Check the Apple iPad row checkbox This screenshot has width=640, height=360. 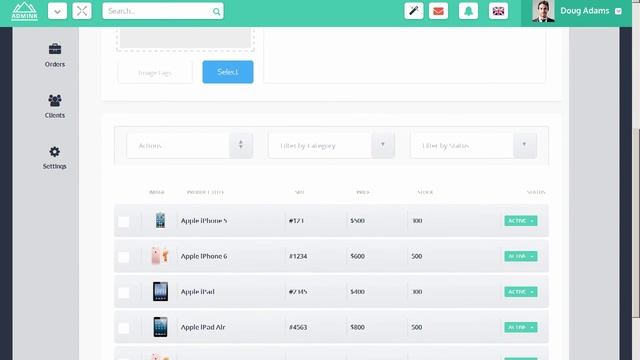124,292
